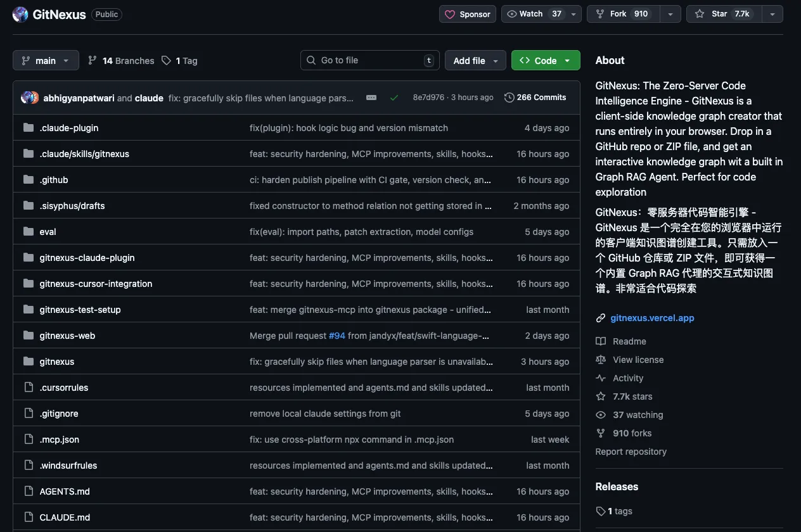
Task: Focus the Go to file search field
Action: pyautogui.click(x=370, y=60)
